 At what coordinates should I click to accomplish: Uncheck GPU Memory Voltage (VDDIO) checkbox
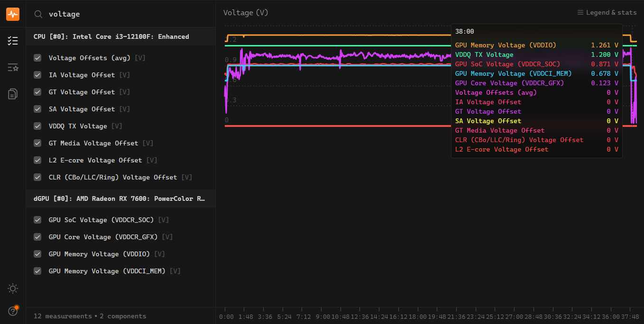coord(37,254)
